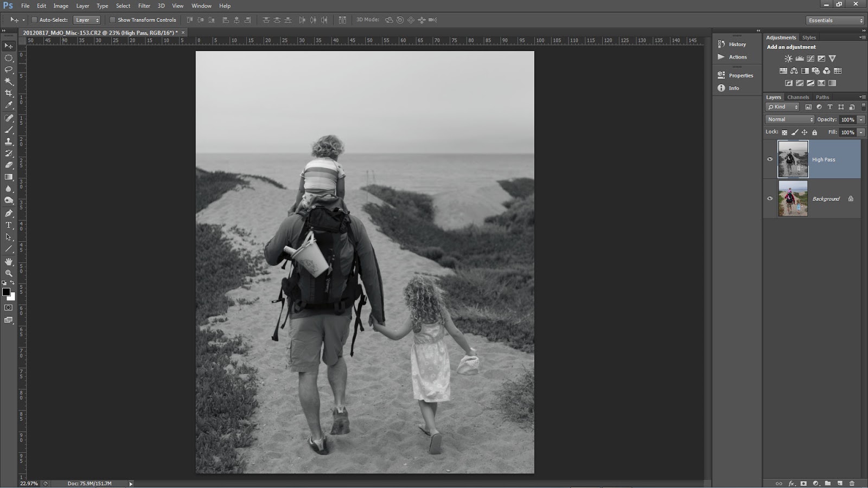Check Show Transform Controls option
Image resolution: width=868 pixels, height=488 pixels.
(x=112, y=20)
